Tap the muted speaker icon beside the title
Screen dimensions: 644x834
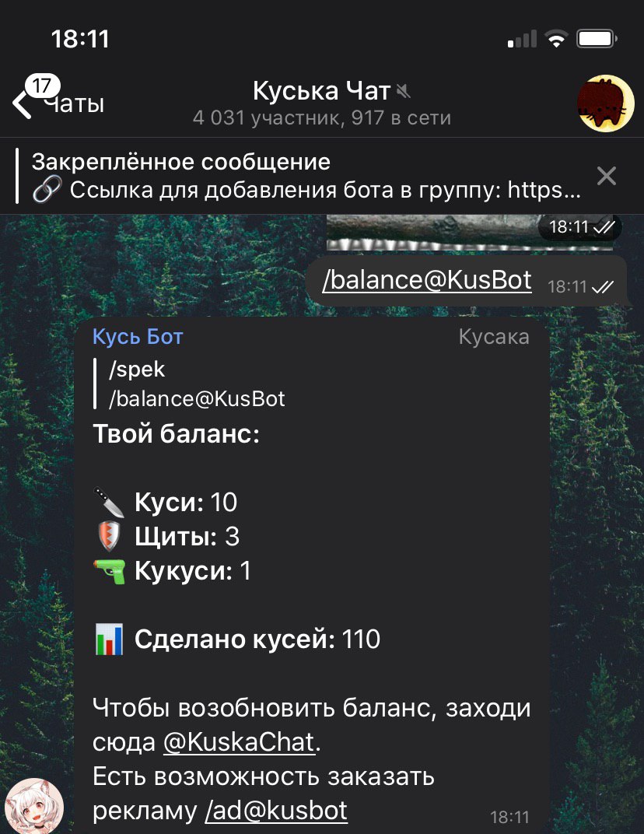404,92
